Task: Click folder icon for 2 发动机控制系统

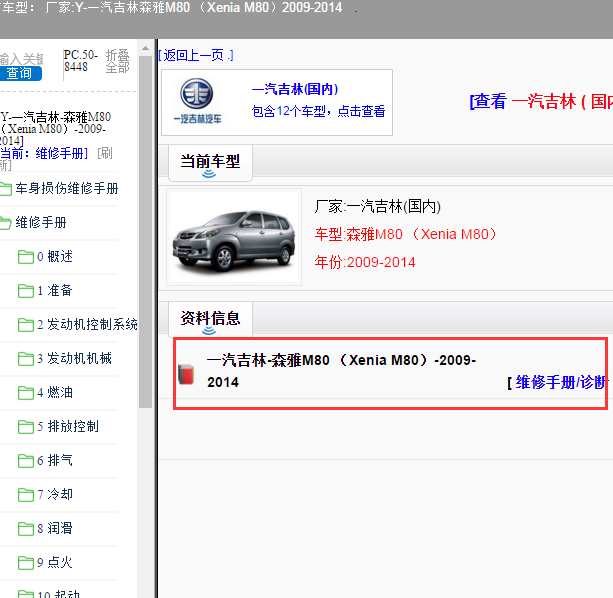Action: point(26,325)
